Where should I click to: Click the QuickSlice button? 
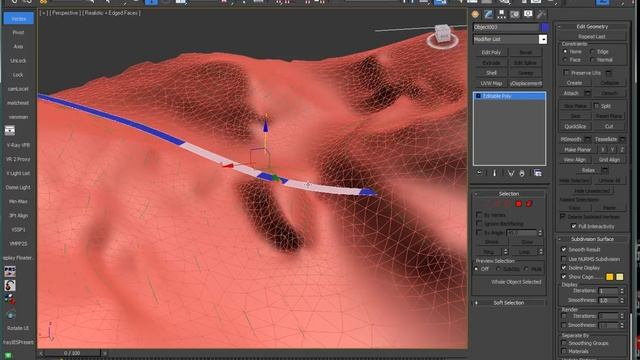tap(575, 127)
